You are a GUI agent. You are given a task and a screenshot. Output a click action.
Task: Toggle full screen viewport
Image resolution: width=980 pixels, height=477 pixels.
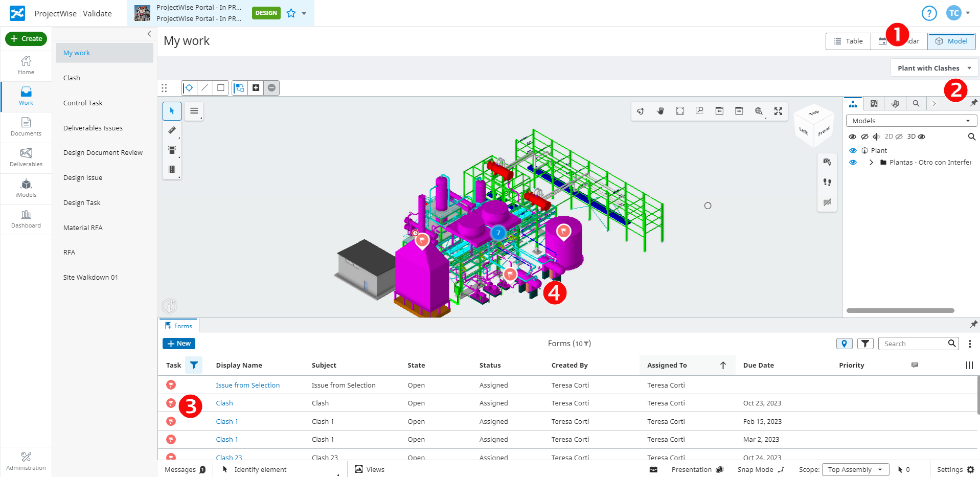coord(778,111)
